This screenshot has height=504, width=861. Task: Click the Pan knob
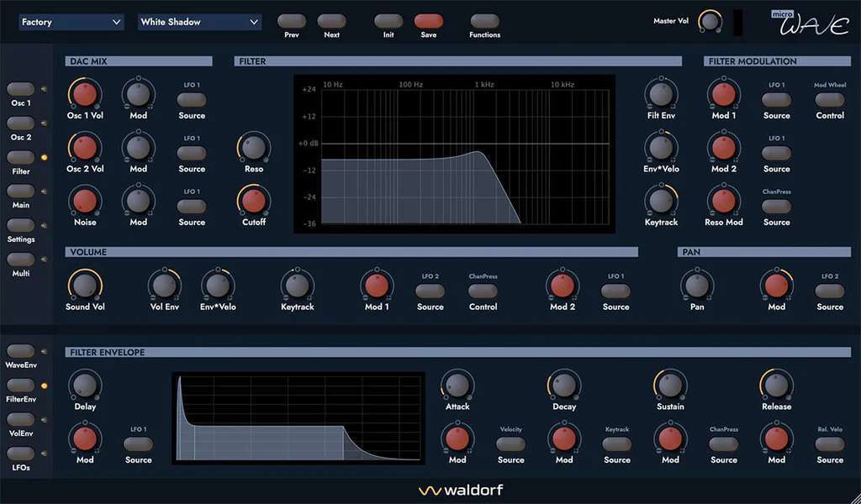[x=696, y=286]
